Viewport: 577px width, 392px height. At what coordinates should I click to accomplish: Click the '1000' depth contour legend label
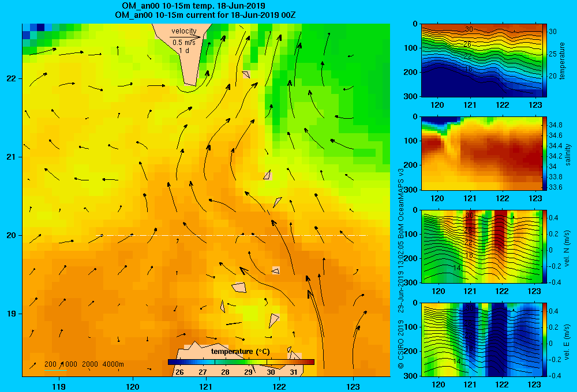coord(69,364)
